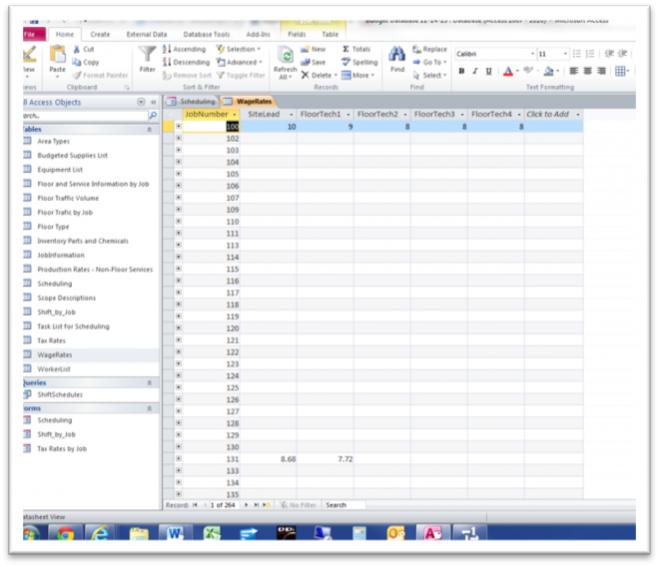Image resolution: width=659 pixels, height=567 pixels.
Task: Open the background fill color picker
Action: pos(559,71)
